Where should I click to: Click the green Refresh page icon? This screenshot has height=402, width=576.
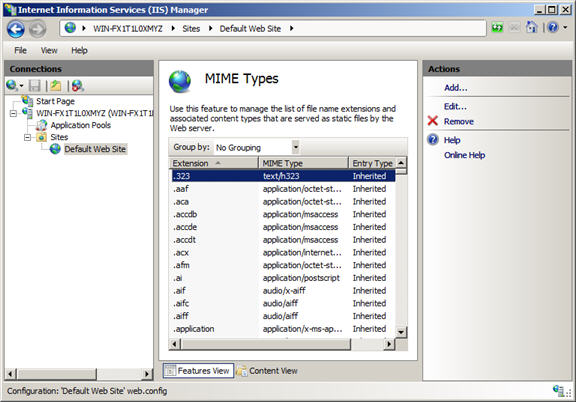pyautogui.click(x=497, y=28)
